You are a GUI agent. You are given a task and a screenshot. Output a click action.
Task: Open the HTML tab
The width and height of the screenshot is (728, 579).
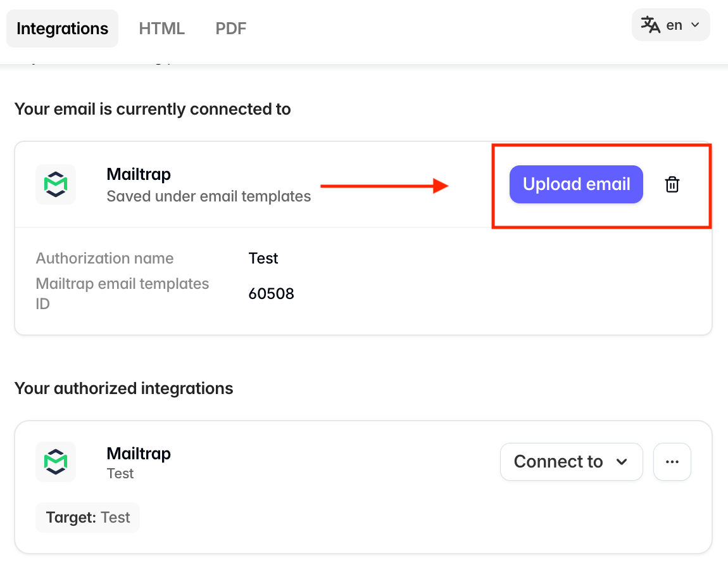coord(162,29)
